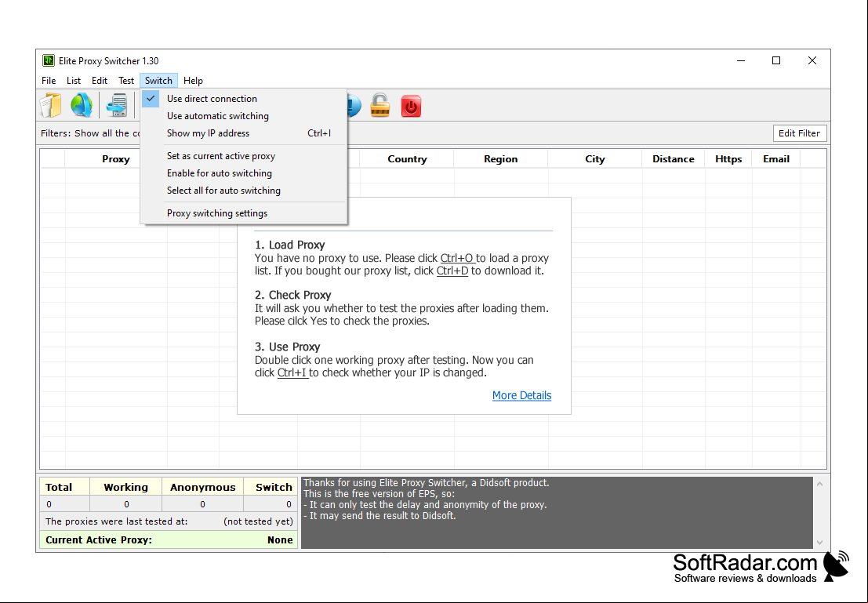This screenshot has height=603, width=868.
Task: Click 'The proxies were last tested at:' label
Action: click(x=116, y=521)
